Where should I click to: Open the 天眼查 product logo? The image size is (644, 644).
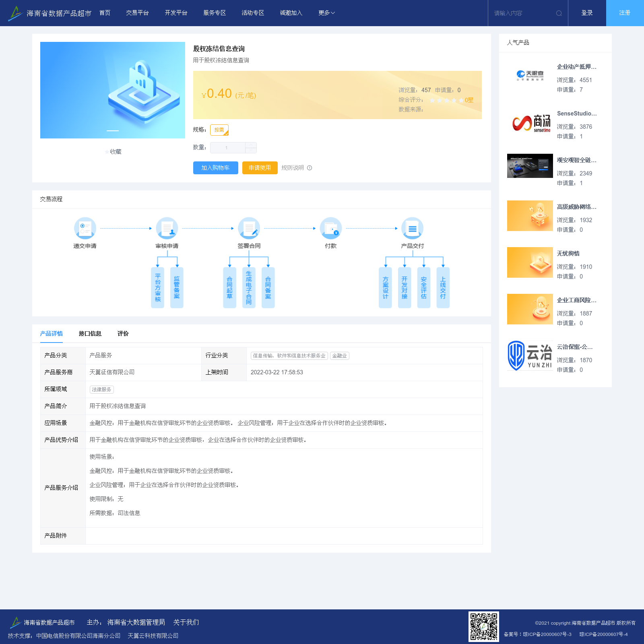click(530, 76)
